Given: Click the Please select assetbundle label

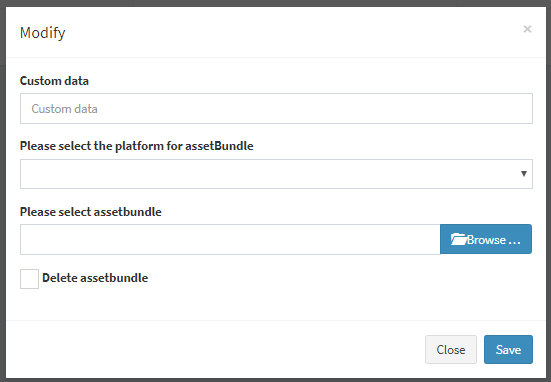Looking at the screenshot, I should pyautogui.click(x=91, y=212).
